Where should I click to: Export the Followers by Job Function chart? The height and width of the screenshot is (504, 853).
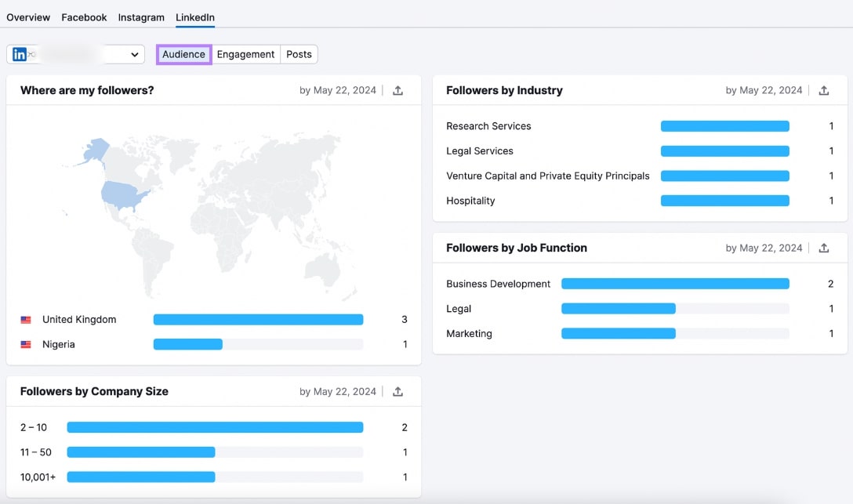pyautogui.click(x=823, y=248)
